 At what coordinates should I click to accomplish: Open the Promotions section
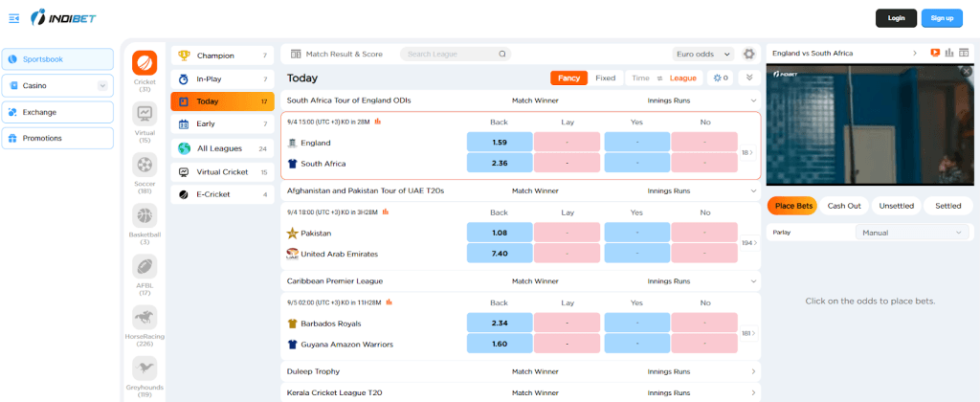pyautogui.click(x=57, y=138)
